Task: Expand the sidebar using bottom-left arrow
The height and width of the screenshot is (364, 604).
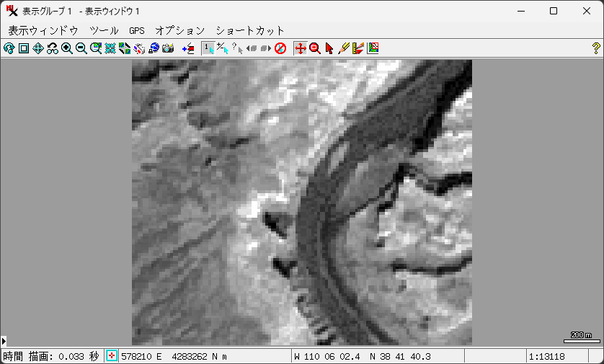Action: [4, 340]
